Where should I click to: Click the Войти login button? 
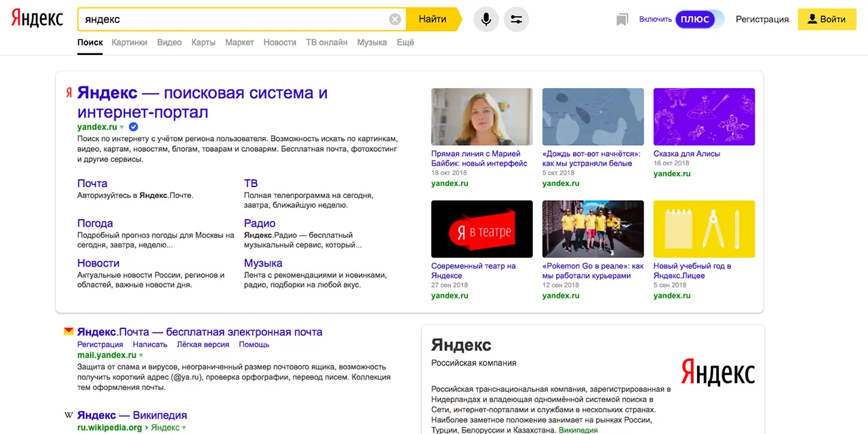click(x=827, y=20)
